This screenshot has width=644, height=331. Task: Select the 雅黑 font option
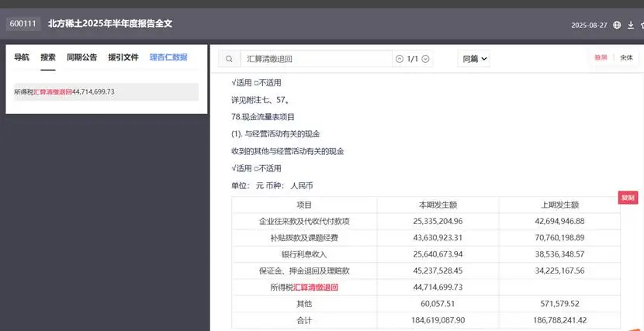[601, 58]
